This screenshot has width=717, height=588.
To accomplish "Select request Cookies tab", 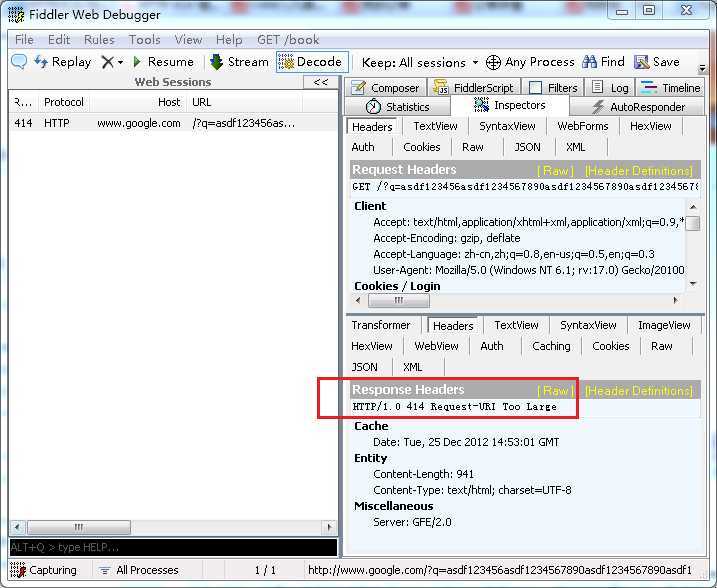I will (422, 147).
